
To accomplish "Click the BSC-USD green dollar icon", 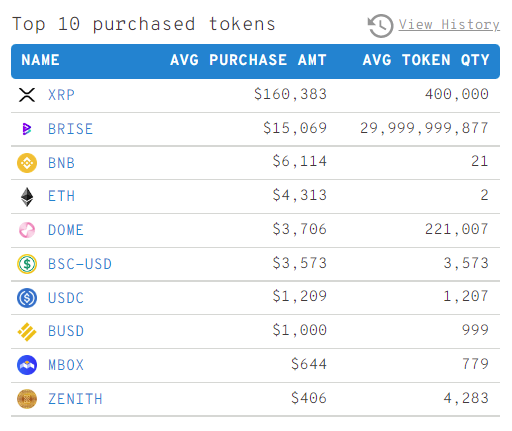I will [27, 264].
